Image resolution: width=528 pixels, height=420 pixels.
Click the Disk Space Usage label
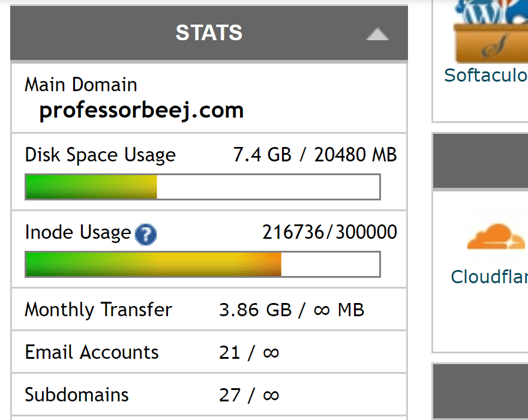tap(100, 154)
